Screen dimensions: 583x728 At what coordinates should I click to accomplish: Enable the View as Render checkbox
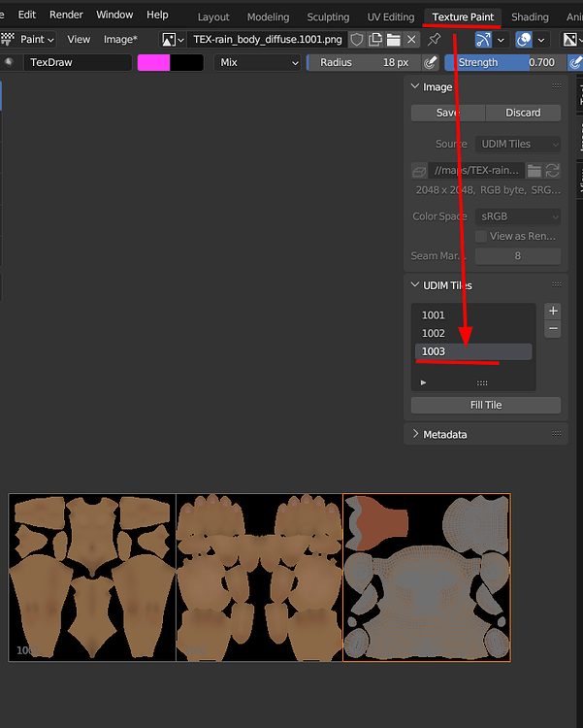pos(481,236)
